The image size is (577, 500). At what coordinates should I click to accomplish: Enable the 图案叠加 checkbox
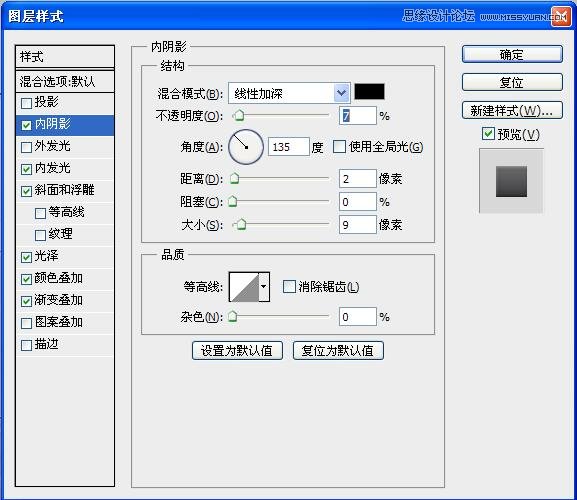pyautogui.click(x=26, y=323)
